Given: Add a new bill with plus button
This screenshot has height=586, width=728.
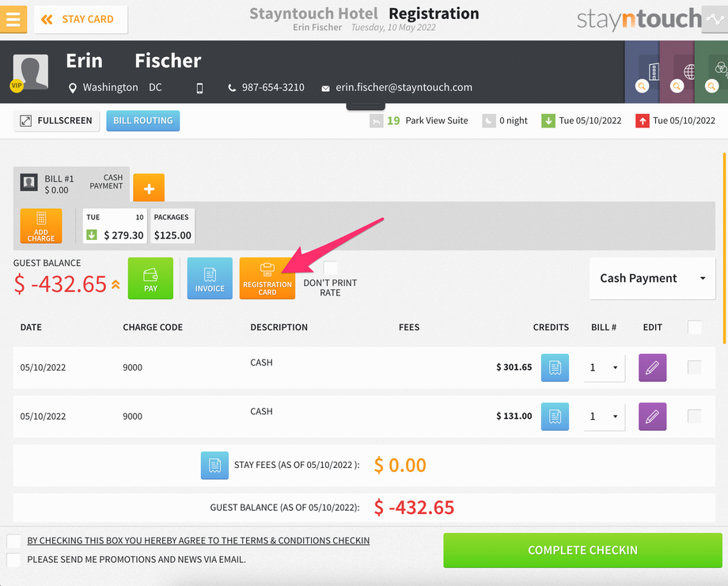Looking at the screenshot, I should [x=149, y=188].
